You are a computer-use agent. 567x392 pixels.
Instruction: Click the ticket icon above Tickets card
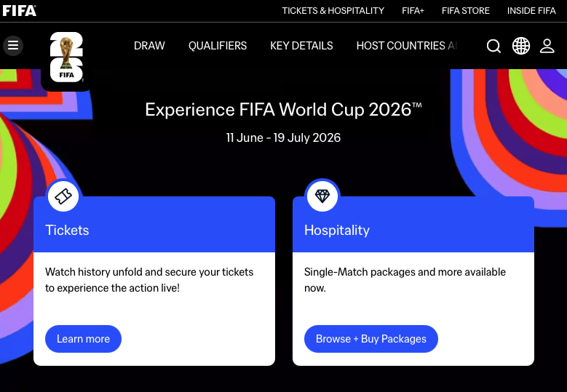tap(63, 196)
